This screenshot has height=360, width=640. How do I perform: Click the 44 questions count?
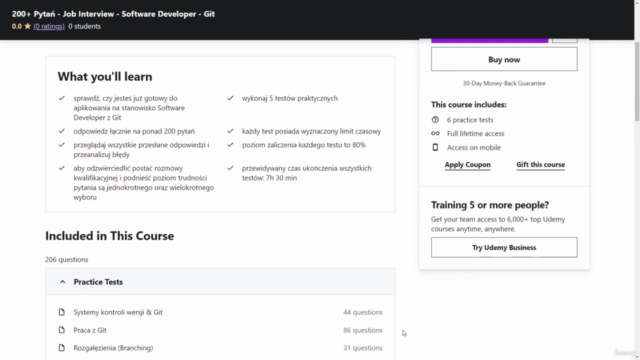363,312
